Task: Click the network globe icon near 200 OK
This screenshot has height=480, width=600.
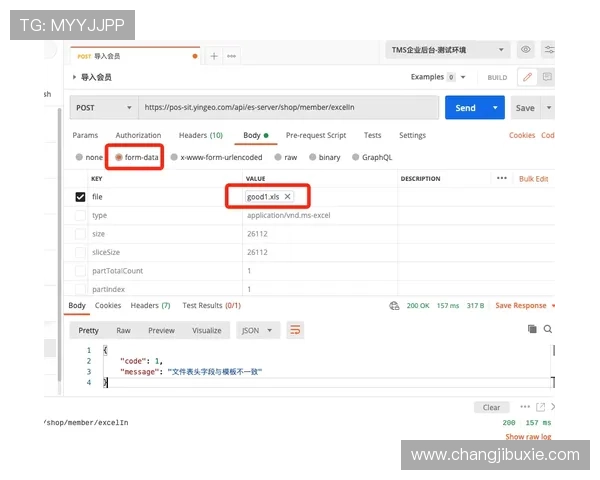Action: [x=394, y=306]
